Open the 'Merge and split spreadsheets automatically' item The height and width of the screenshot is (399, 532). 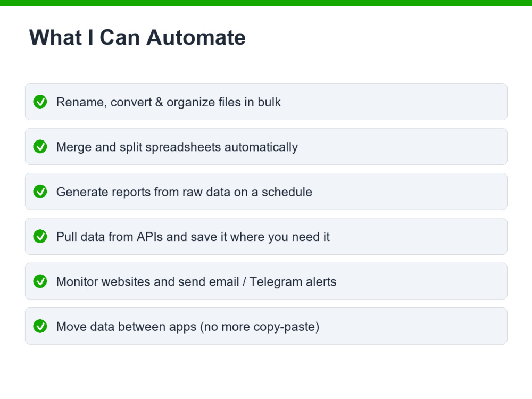(x=266, y=147)
